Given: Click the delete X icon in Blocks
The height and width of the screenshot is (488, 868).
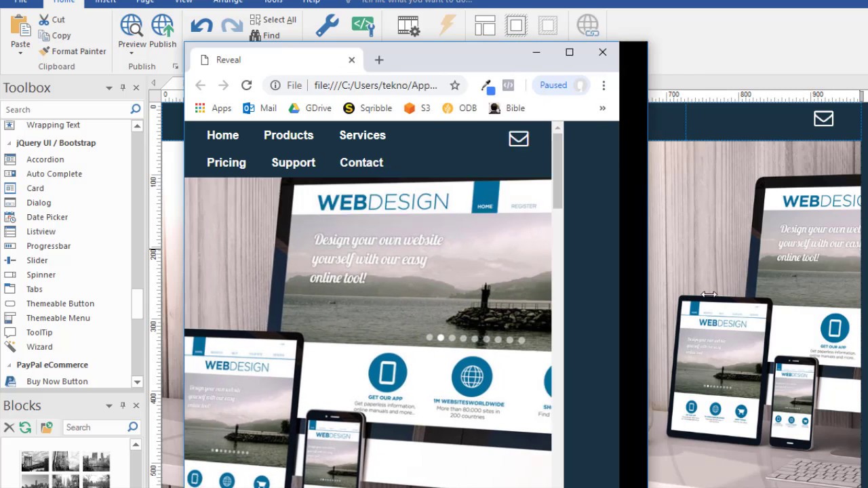Looking at the screenshot, I should tap(9, 427).
